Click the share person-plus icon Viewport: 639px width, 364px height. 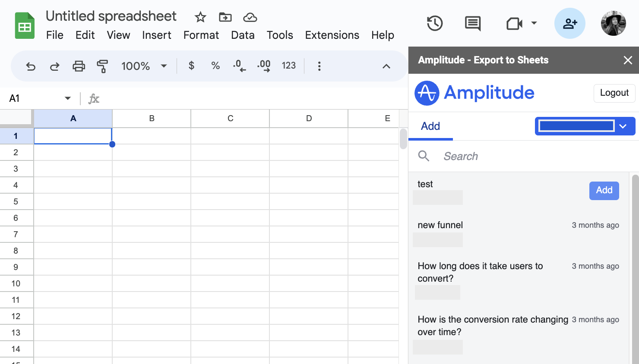tap(569, 23)
